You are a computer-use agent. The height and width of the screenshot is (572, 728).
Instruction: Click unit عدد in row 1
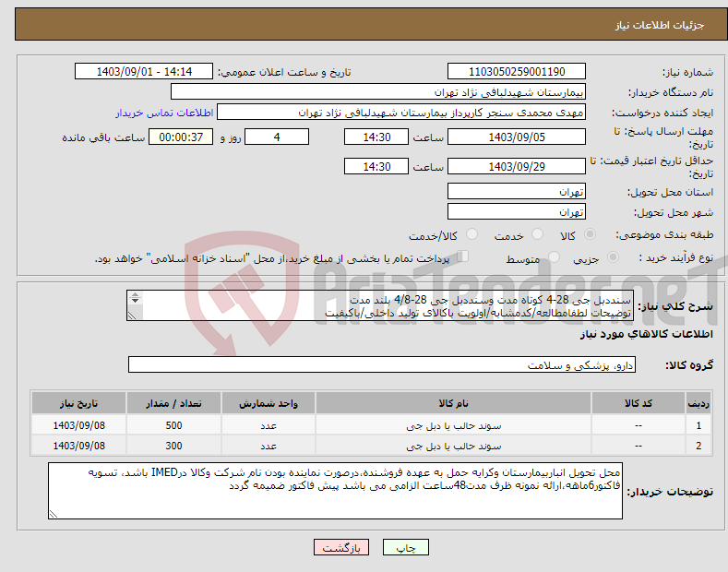269,425
